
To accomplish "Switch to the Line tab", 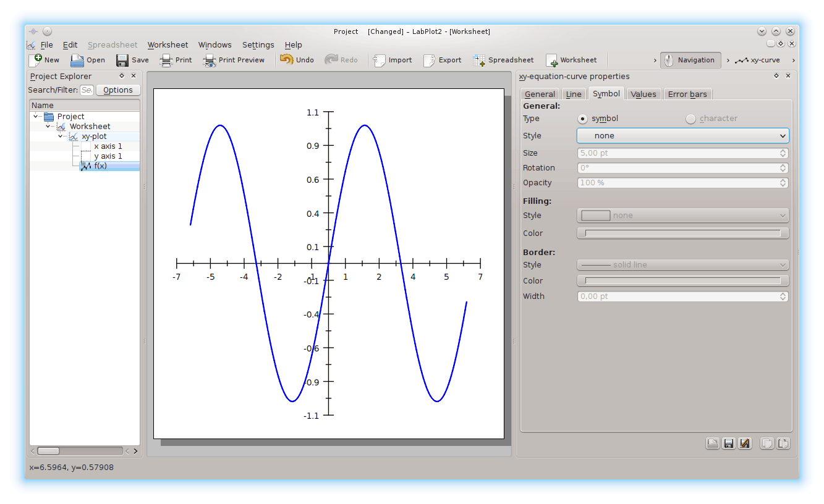I will pyautogui.click(x=574, y=94).
